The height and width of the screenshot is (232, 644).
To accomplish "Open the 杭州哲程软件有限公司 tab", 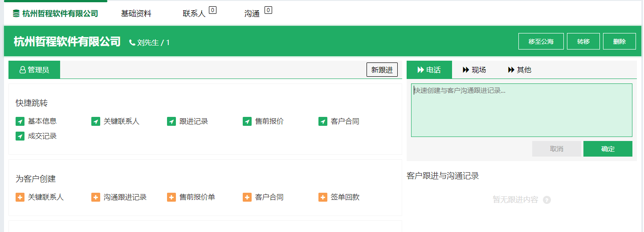I will [56, 13].
